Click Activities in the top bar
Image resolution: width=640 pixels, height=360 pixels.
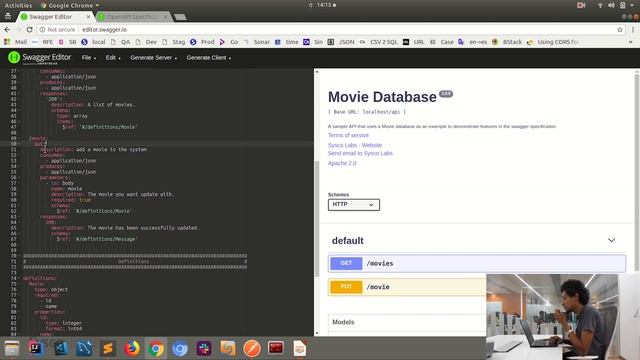click(18, 5)
